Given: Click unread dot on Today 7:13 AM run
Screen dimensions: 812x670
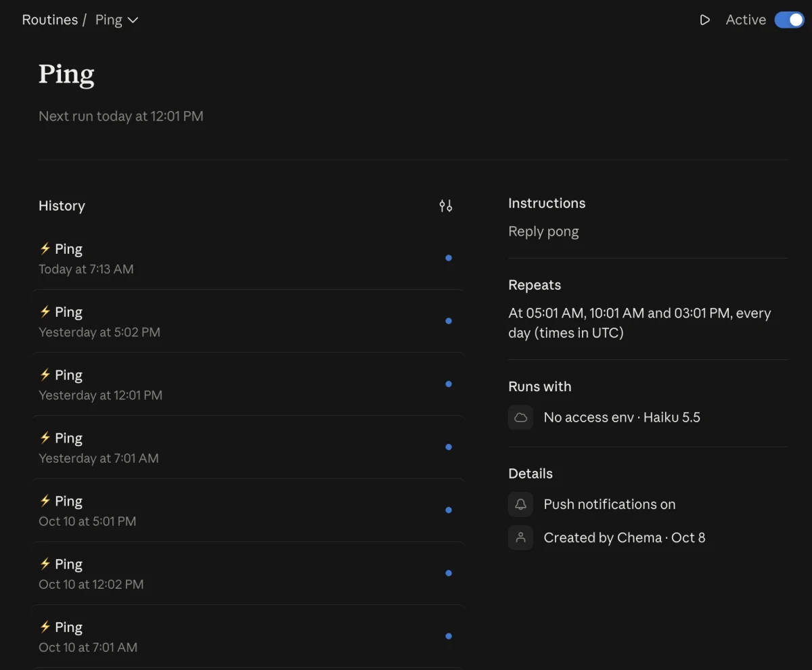Looking at the screenshot, I should [449, 258].
